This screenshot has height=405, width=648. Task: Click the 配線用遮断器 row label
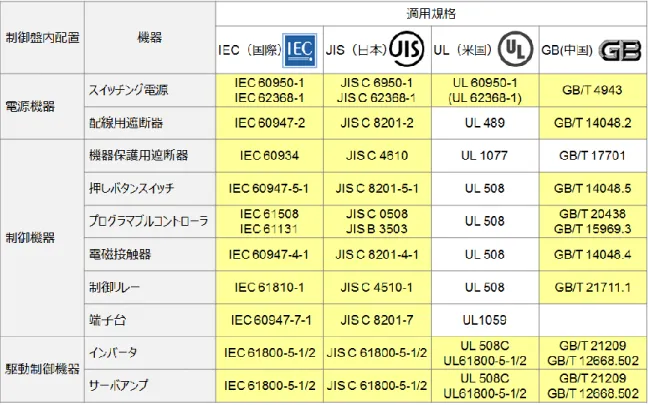click(126, 123)
